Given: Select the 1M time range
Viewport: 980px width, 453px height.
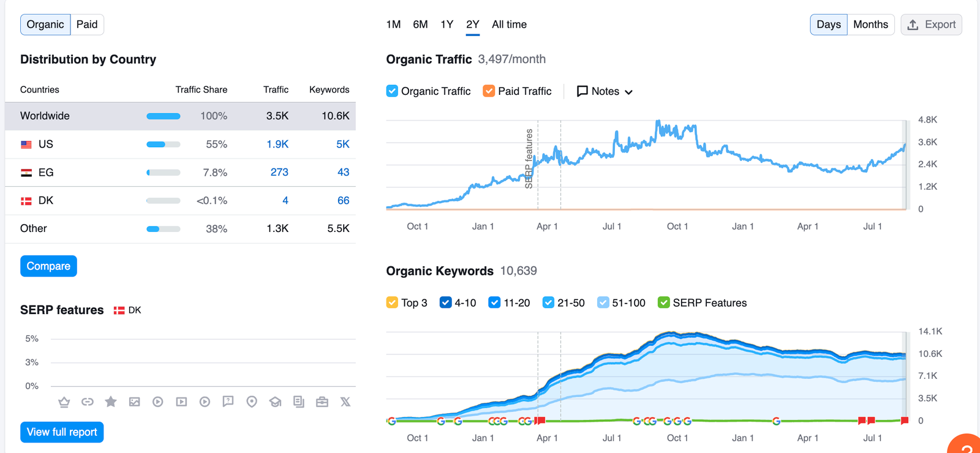Looking at the screenshot, I should point(393,24).
